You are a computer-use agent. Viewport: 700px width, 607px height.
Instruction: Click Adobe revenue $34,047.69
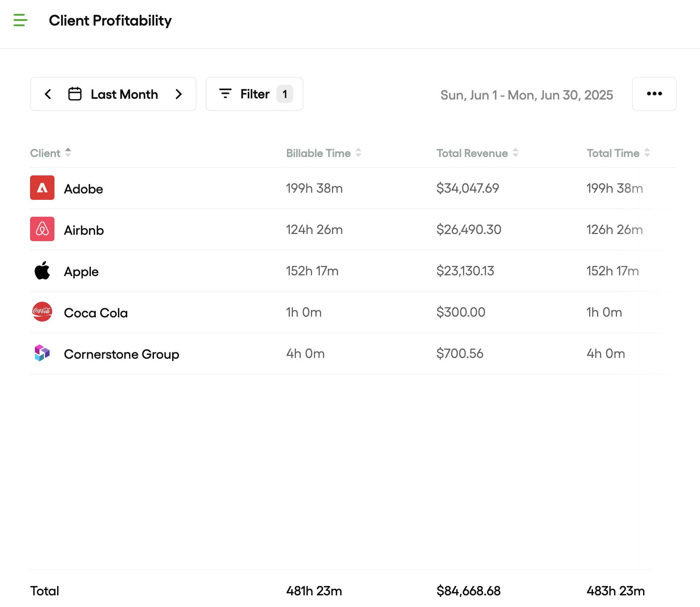(x=468, y=188)
